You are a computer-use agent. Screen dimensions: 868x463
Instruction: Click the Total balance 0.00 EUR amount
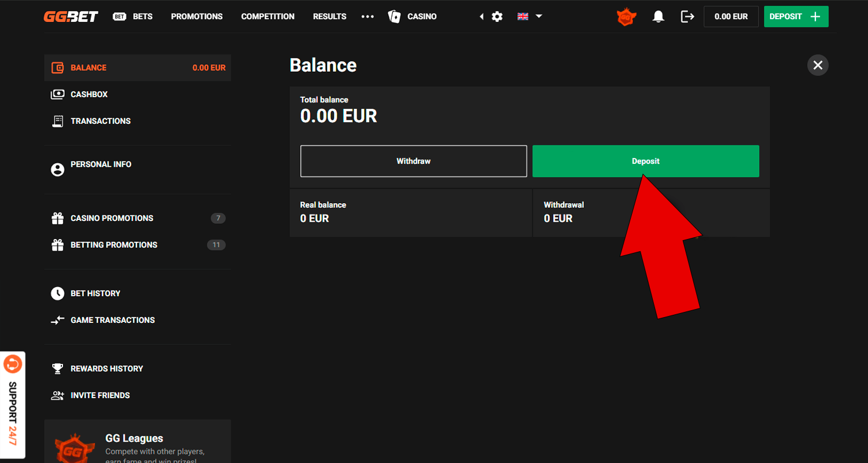[x=339, y=116]
